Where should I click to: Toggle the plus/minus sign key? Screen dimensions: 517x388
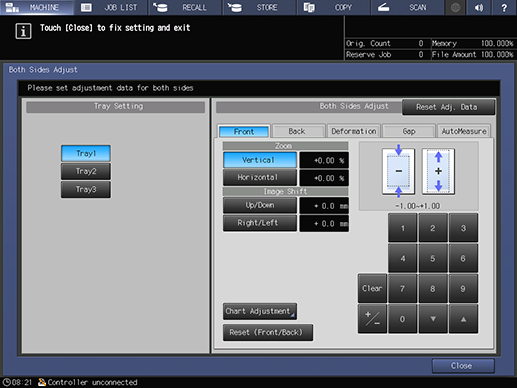coord(372,319)
